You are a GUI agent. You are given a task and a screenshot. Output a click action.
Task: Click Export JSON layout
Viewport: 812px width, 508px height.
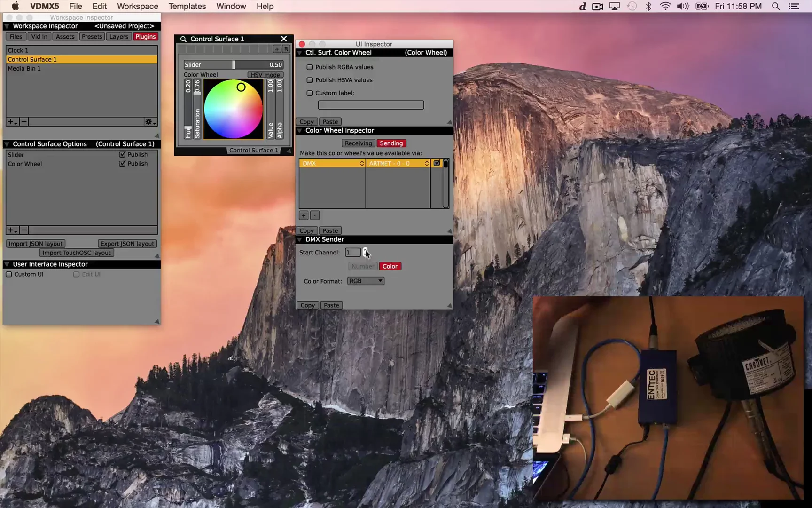127,244
